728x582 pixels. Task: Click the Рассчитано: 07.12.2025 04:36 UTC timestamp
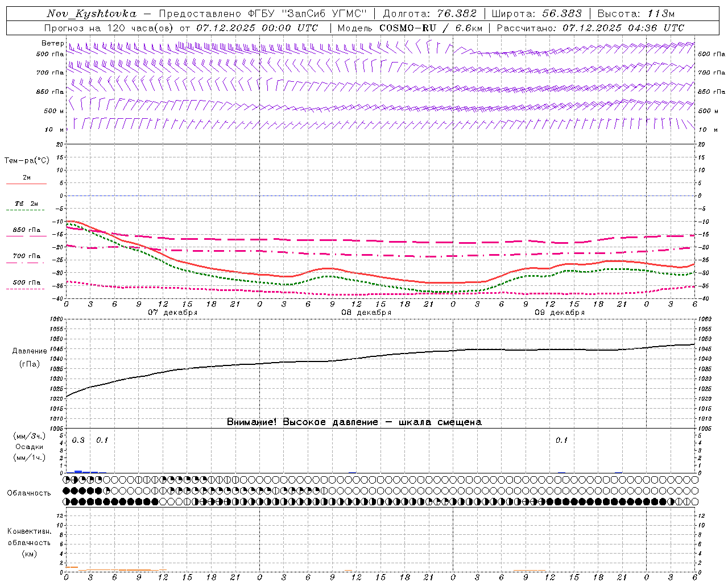(x=590, y=28)
